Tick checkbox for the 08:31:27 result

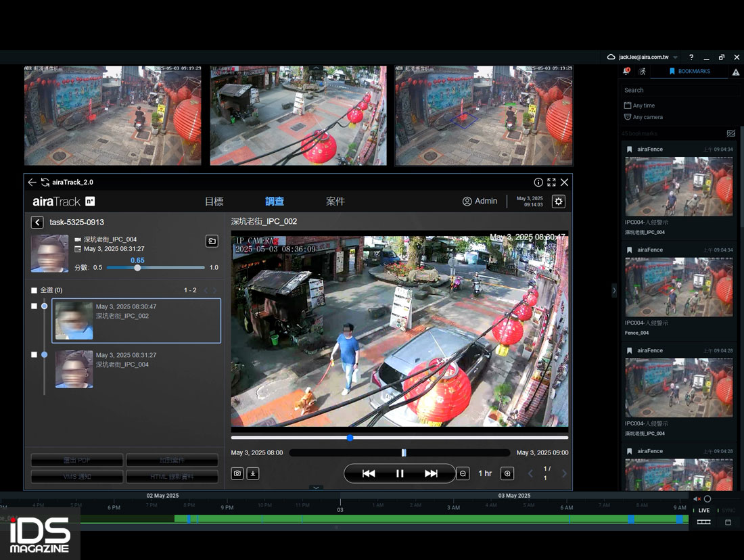(34, 354)
